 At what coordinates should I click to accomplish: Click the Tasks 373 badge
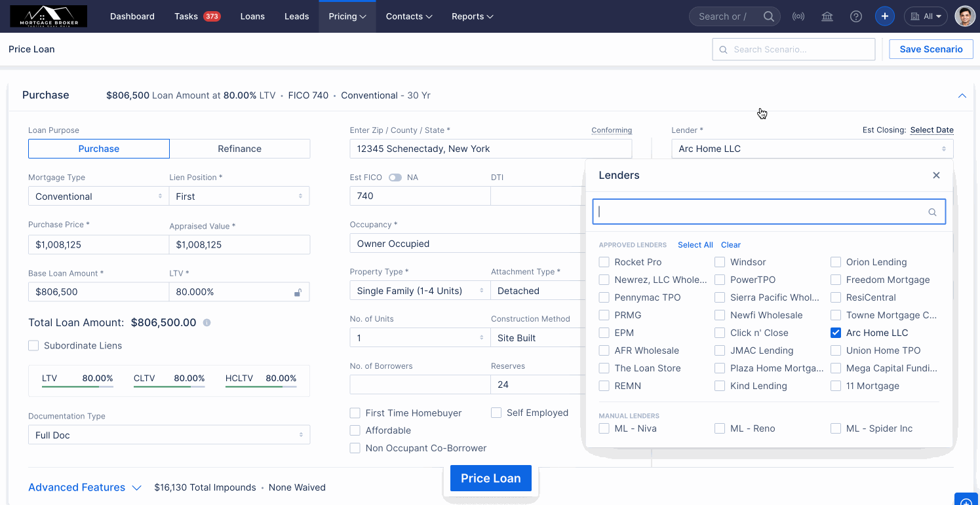[x=212, y=16]
